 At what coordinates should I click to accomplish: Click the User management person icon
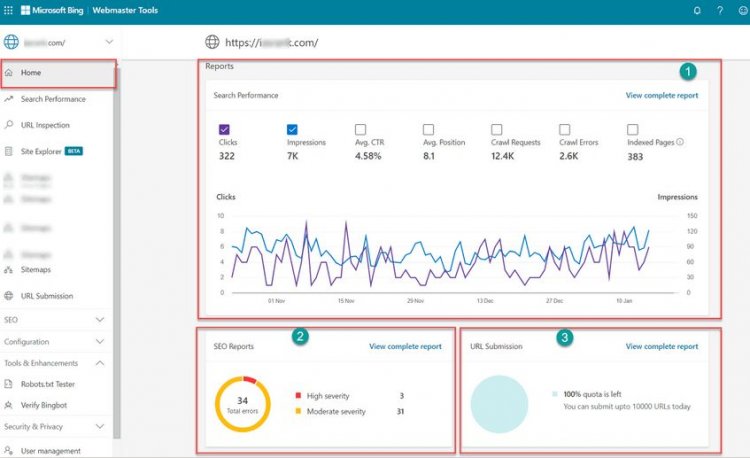pyautogui.click(x=9, y=450)
